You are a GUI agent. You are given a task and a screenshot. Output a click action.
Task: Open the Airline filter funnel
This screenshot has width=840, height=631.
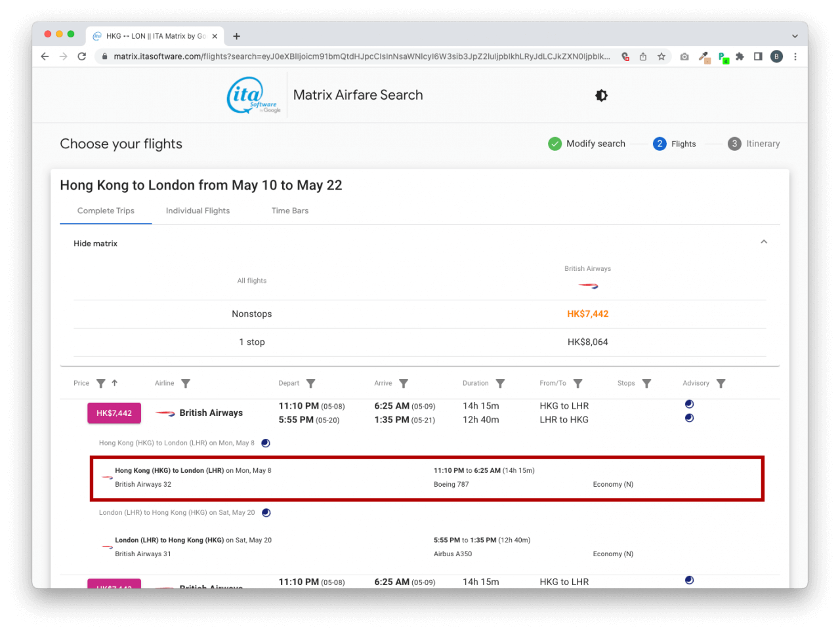pyautogui.click(x=186, y=384)
